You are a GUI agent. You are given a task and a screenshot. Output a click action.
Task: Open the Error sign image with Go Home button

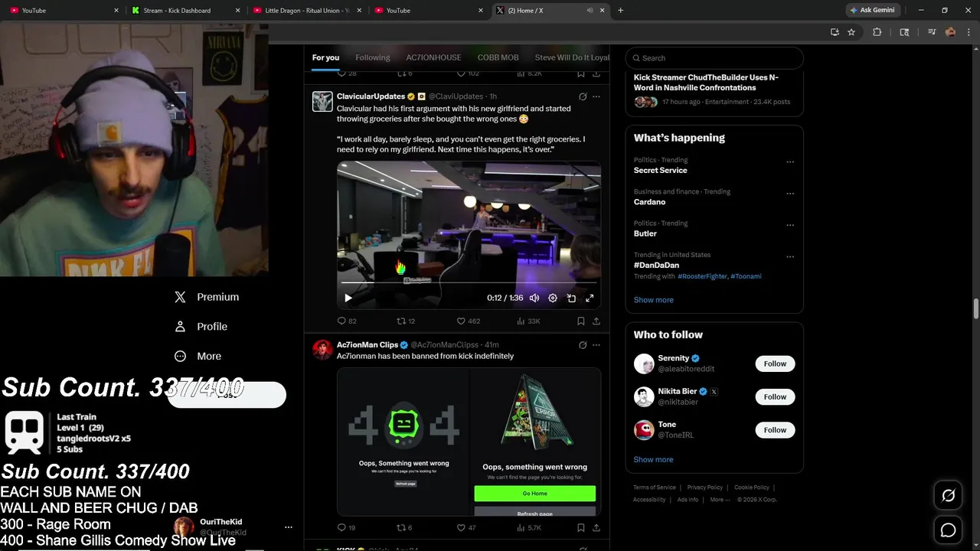535,442
